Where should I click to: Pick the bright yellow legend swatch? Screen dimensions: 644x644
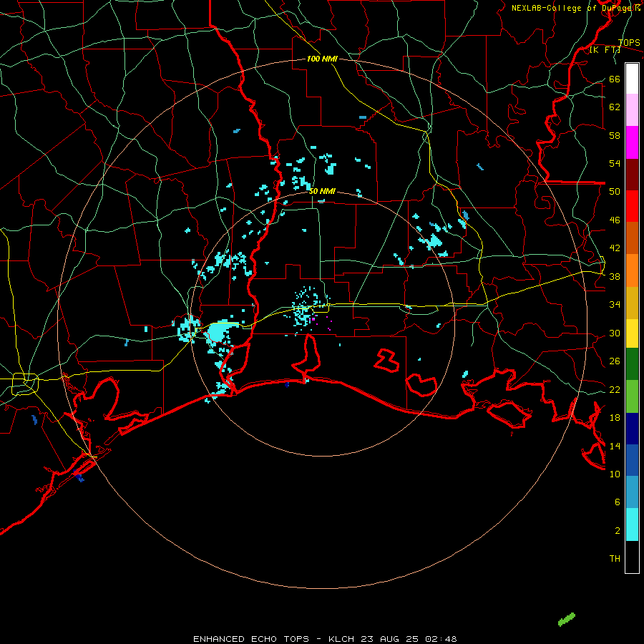tap(632, 333)
